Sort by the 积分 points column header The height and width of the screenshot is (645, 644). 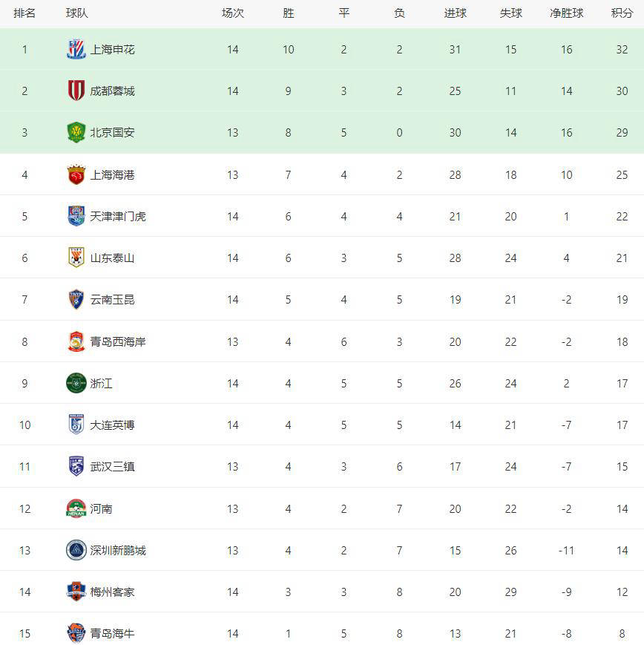click(x=622, y=13)
